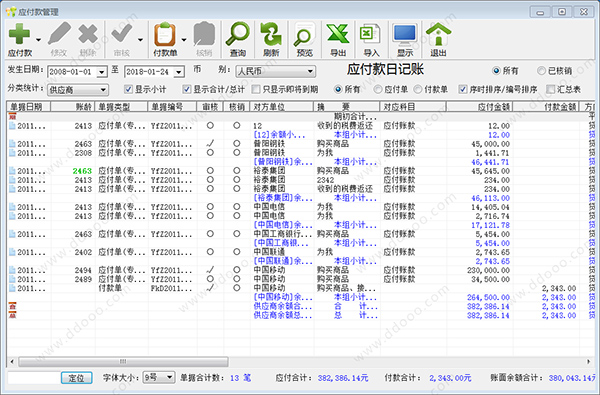Toggle the 显示合计/总计 checkbox
Viewport: 600px width, 395px height.
186,89
